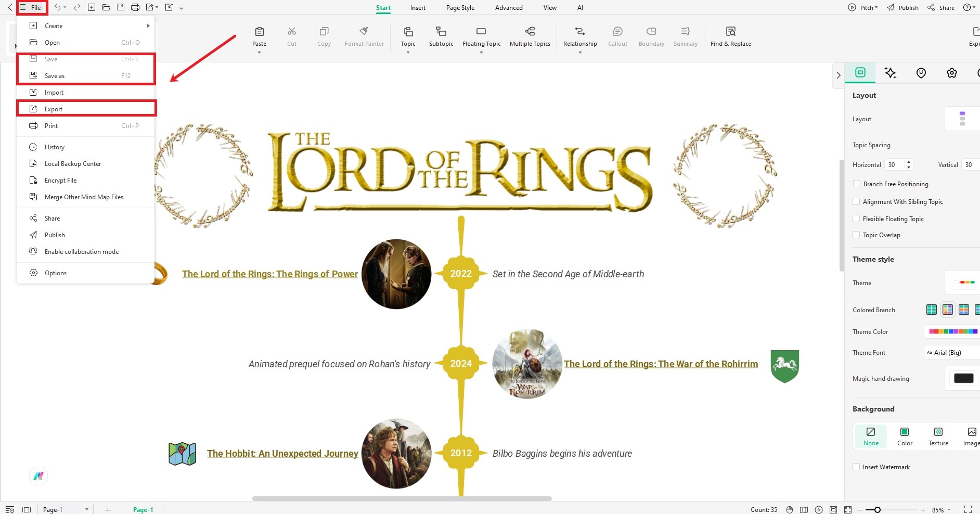
Task: Click the printer icon in quick toolbar
Action: (135, 7)
